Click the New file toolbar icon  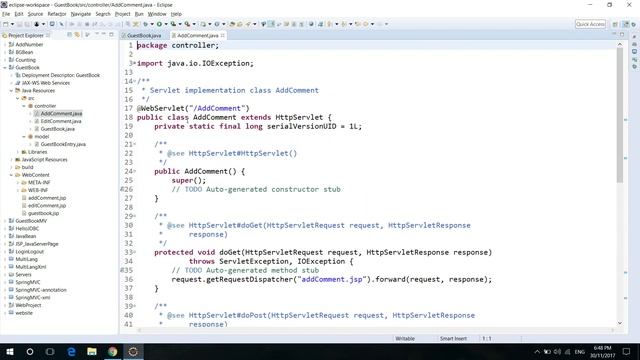pos(6,24)
